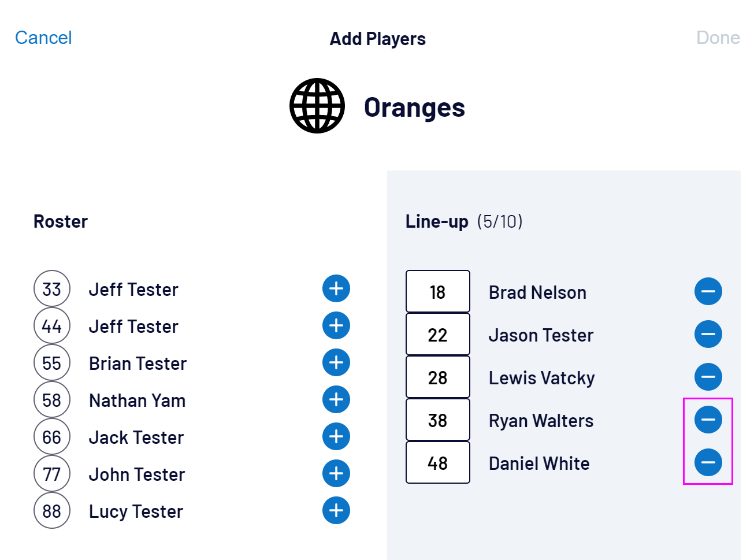Click the Done button
Image resolution: width=754 pixels, height=560 pixels.
pos(718,38)
